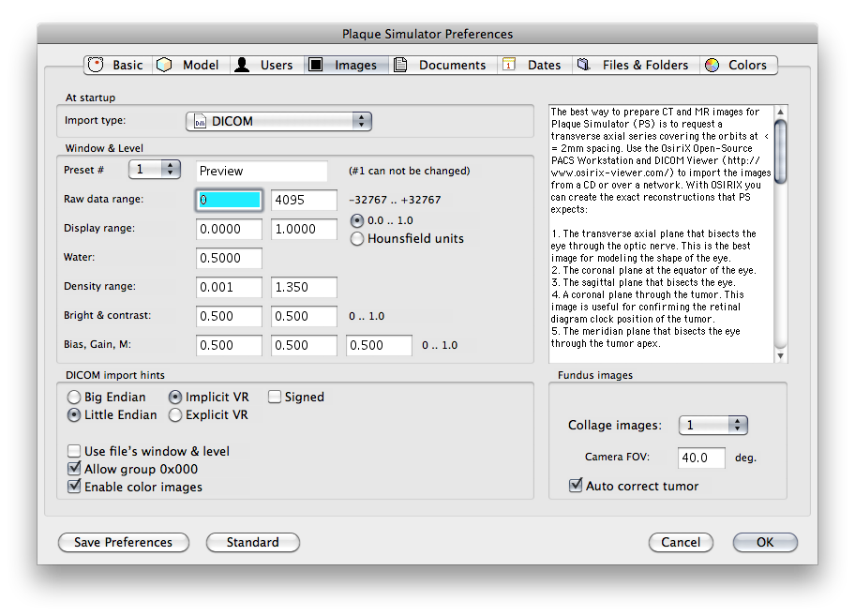855x616 pixels.
Task: Click the Colors tab color wheel icon
Action: [x=712, y=65]
